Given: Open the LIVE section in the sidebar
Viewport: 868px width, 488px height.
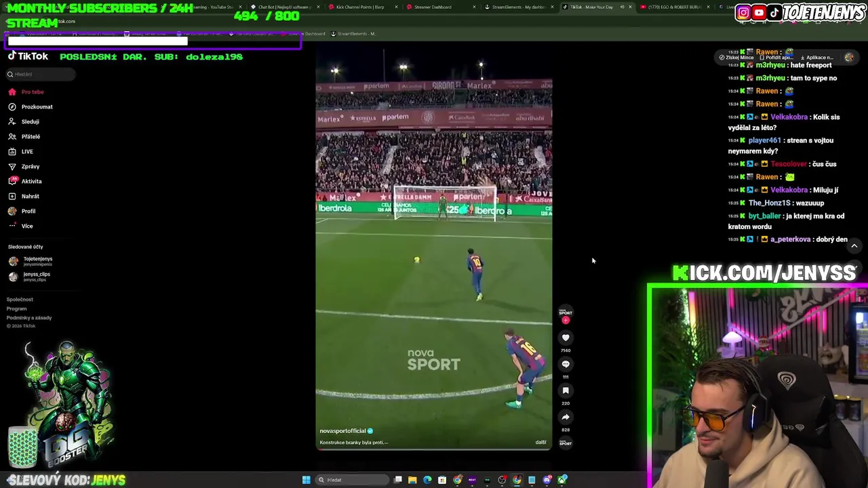Looking at the screenshot, I should tap(20, 151).
